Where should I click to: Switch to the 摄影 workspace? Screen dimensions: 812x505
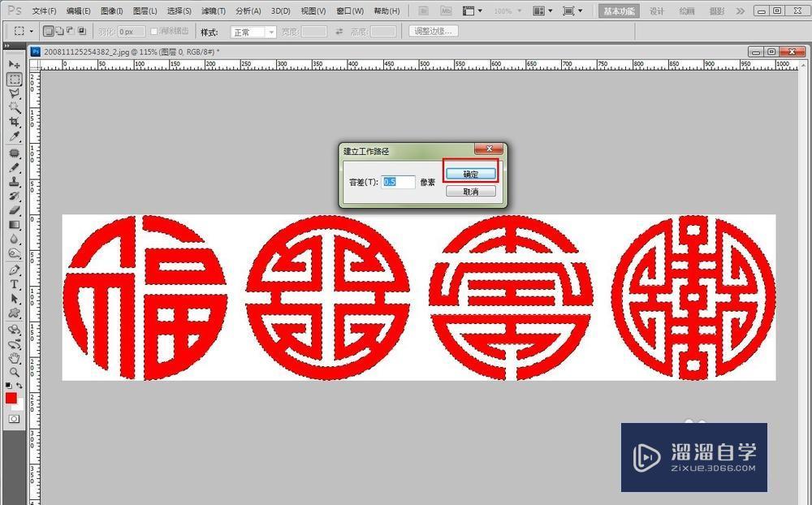pos(717,11)
